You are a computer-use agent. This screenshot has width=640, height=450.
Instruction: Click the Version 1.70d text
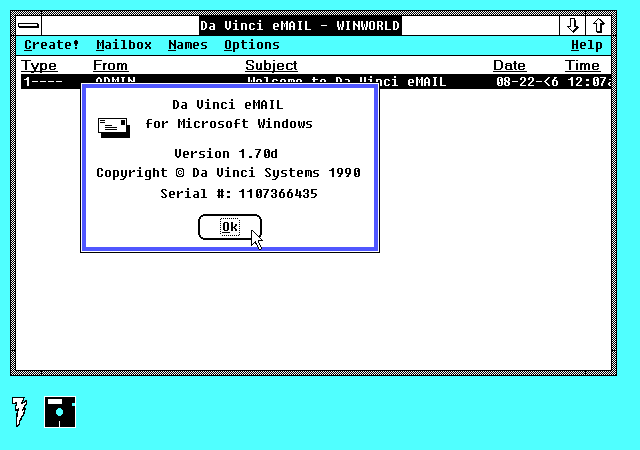[x=226, y=154]
